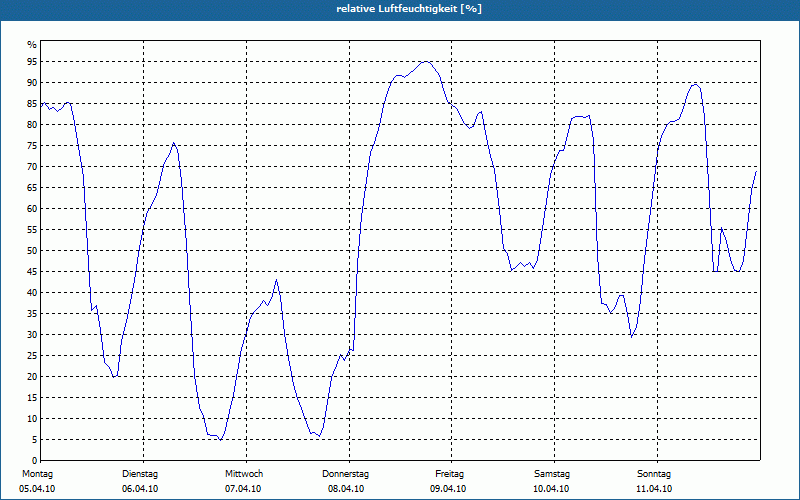This screenshot has width=800, height=500.
Task: Select the 'Freitag' day label
Action: (x=449, y=474)
